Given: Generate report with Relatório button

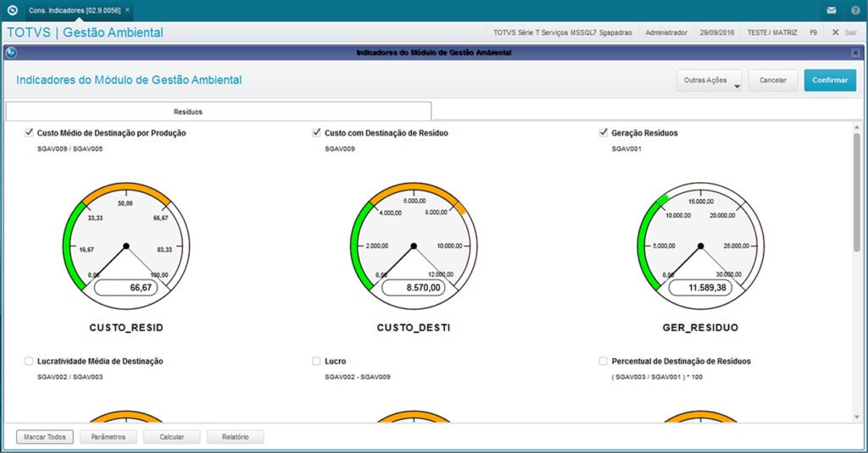Looking at the screenshot, I should 236,437.
